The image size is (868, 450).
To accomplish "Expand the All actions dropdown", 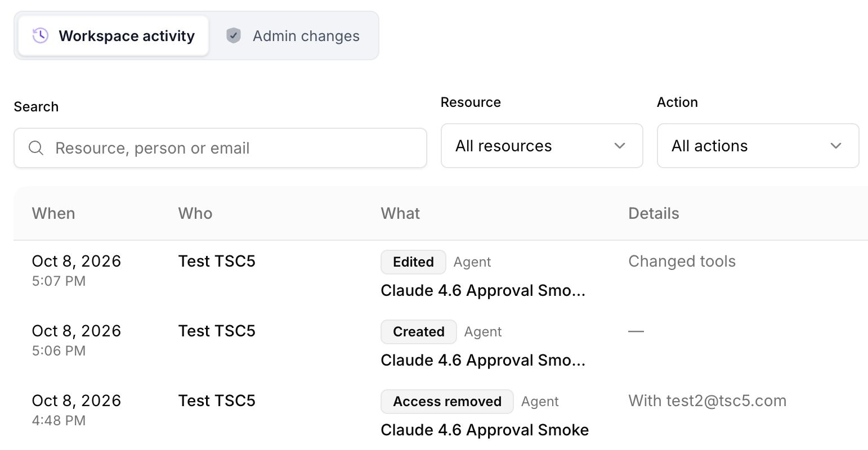I will 758,146.
